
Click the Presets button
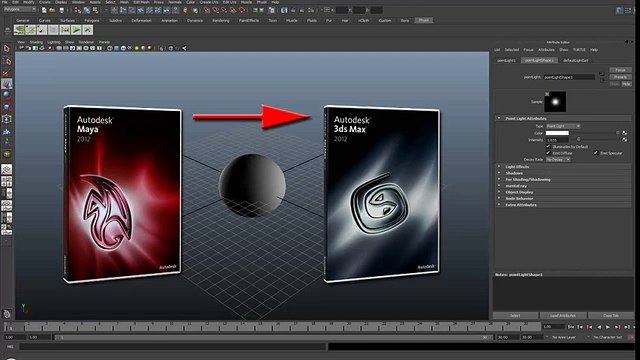click(620, 77)
